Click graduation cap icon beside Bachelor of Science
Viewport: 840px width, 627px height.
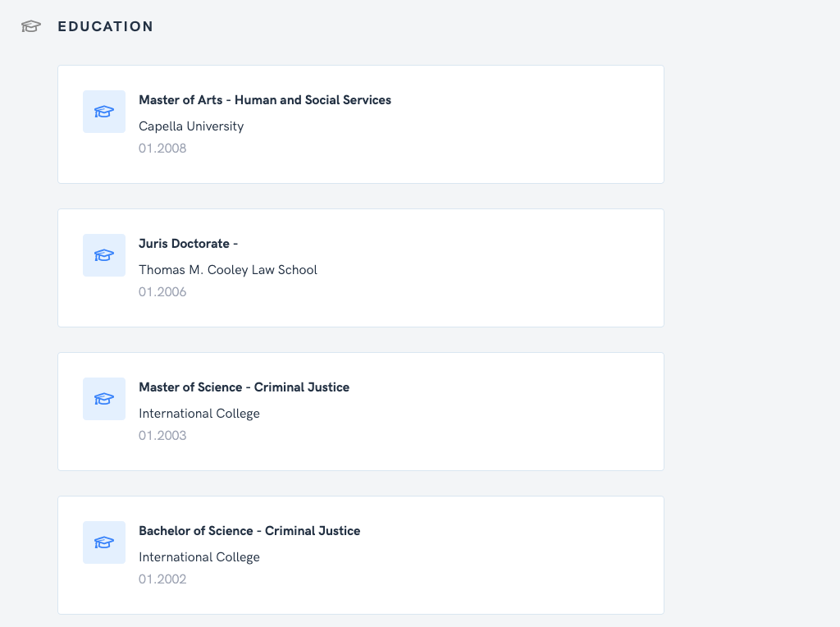pos(104,542)
